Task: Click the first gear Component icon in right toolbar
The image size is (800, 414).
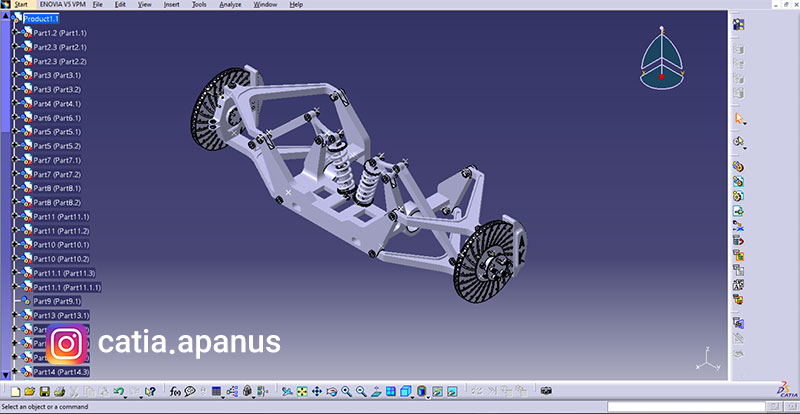Action: (x=738, y=167)
